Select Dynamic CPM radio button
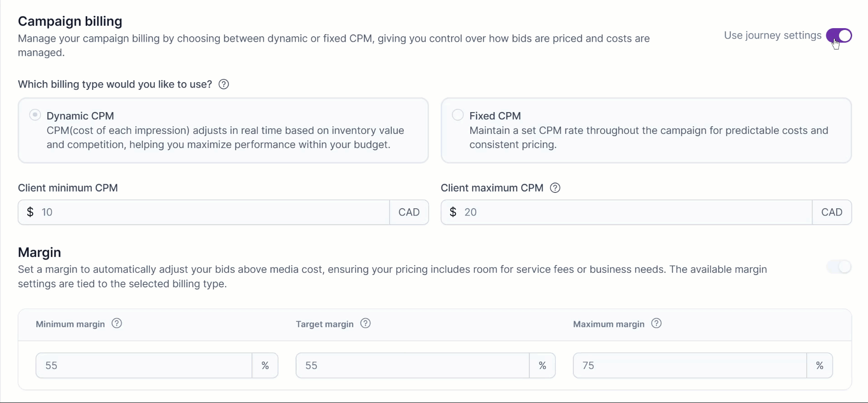Viewport: 868px width, 403px height. point(35,115)
